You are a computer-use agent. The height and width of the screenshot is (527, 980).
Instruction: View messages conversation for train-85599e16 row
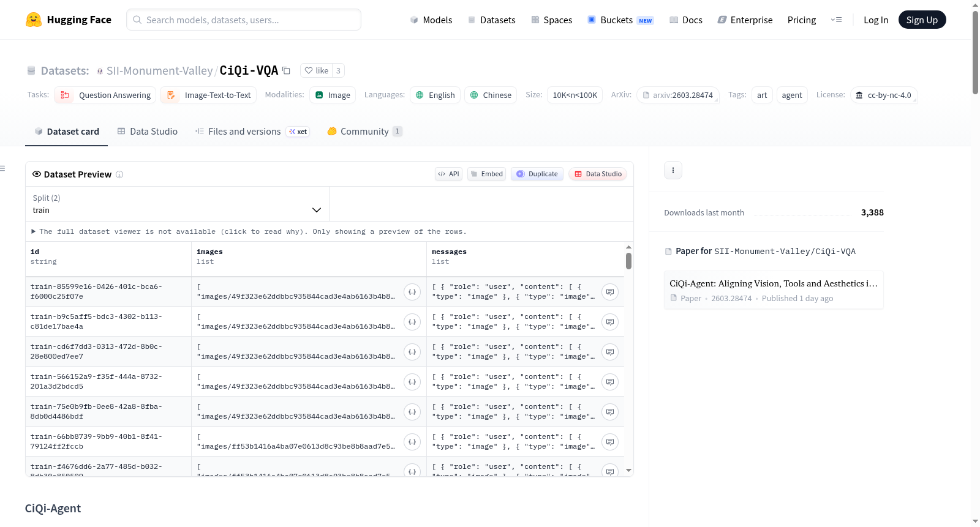click(x=610, y=292)
